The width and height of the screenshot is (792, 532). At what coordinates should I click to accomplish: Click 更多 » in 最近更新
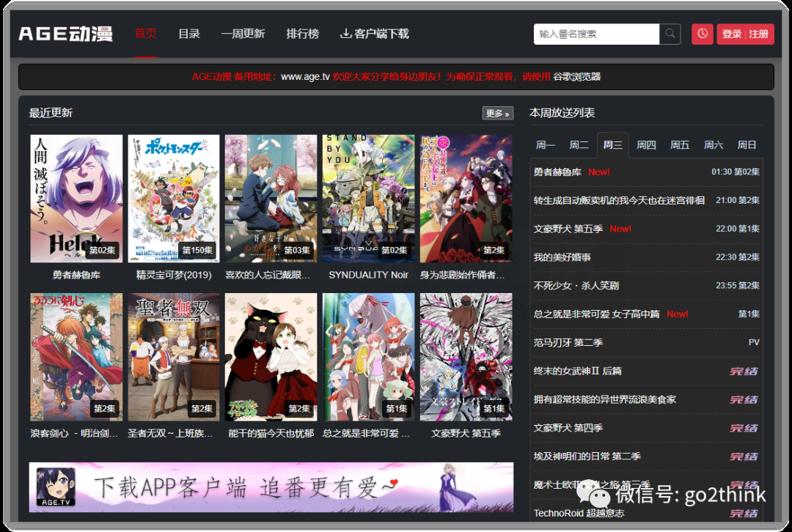point(497,113)
